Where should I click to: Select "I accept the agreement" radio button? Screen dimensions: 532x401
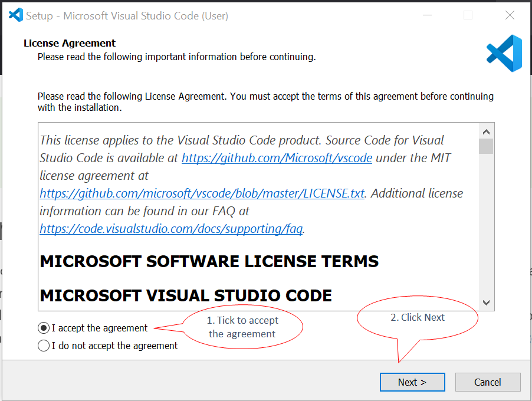(44, 328)
